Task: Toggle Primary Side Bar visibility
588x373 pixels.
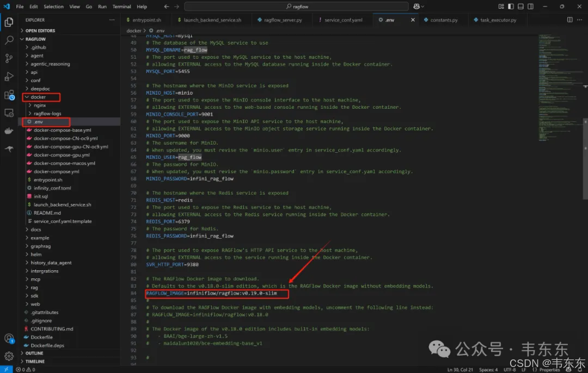Action: pos(511,7)
